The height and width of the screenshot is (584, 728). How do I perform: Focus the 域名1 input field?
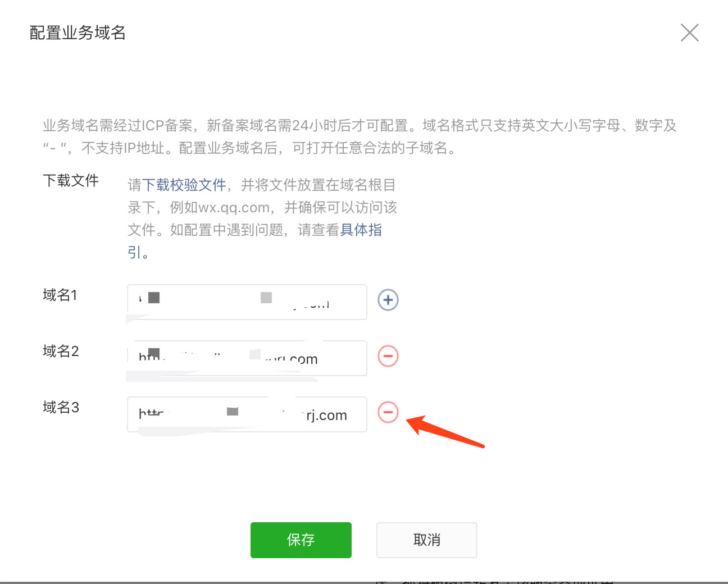tap(247, 302)
